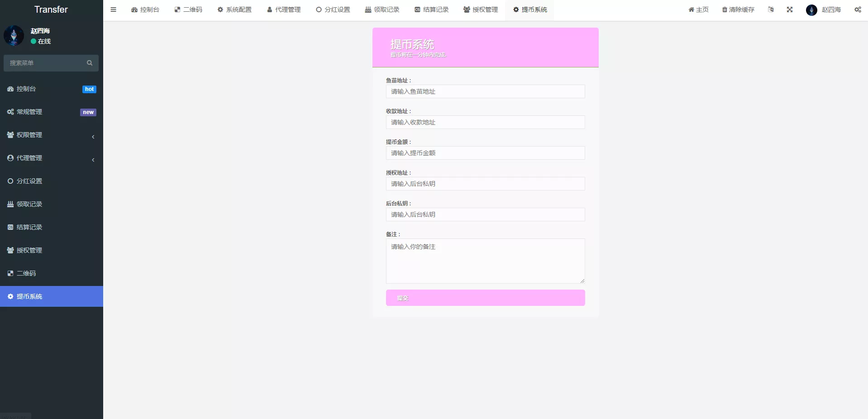
Task: Expand the 代理管理 sidebar section
Action: [x=93, y=160]
